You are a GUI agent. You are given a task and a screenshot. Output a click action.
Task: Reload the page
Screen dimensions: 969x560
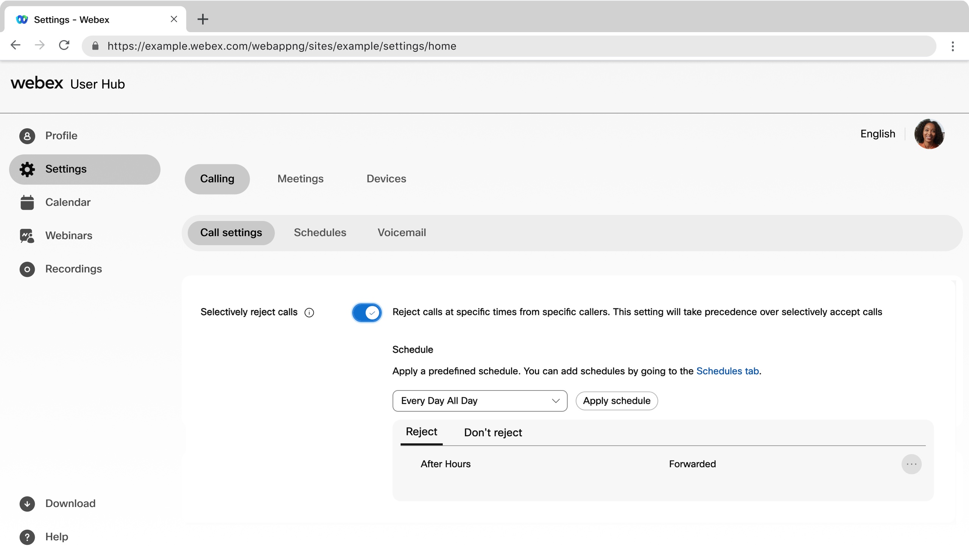tap(64, 45)
